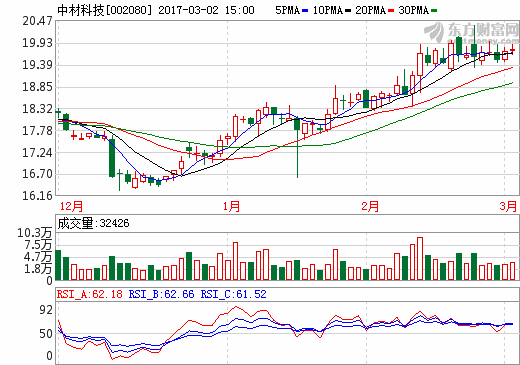Click the 5PMA legend label
Viewport: 520px width, 365px height.
pos(287,10)
